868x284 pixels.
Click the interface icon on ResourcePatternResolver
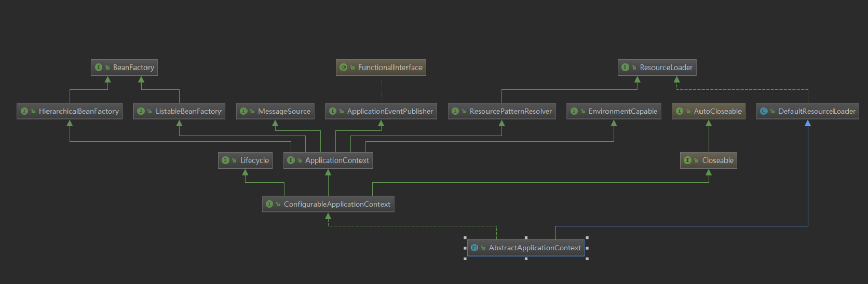(455, 111)
